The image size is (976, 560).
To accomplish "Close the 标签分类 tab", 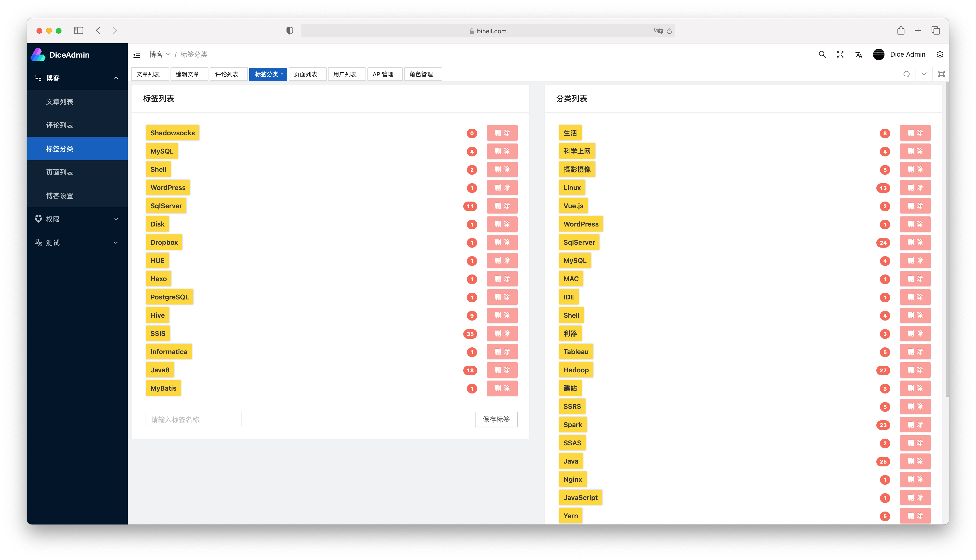I will coord(282,75).
